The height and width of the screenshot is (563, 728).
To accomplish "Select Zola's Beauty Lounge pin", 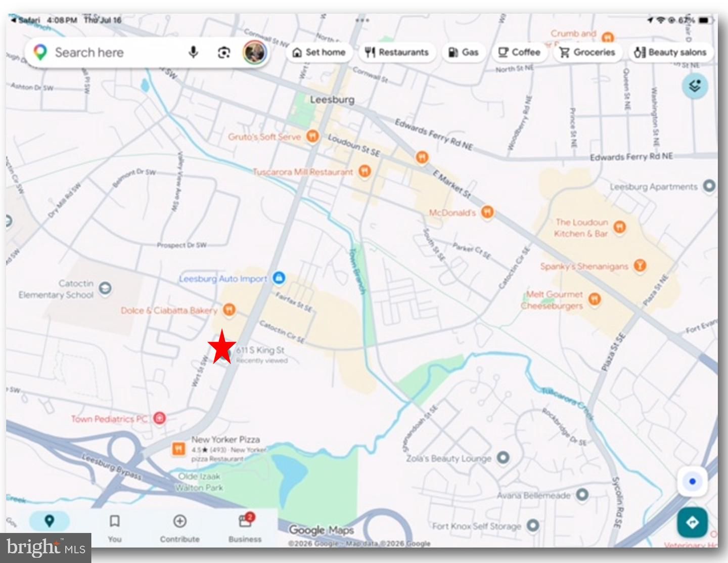I will point(503,458).
